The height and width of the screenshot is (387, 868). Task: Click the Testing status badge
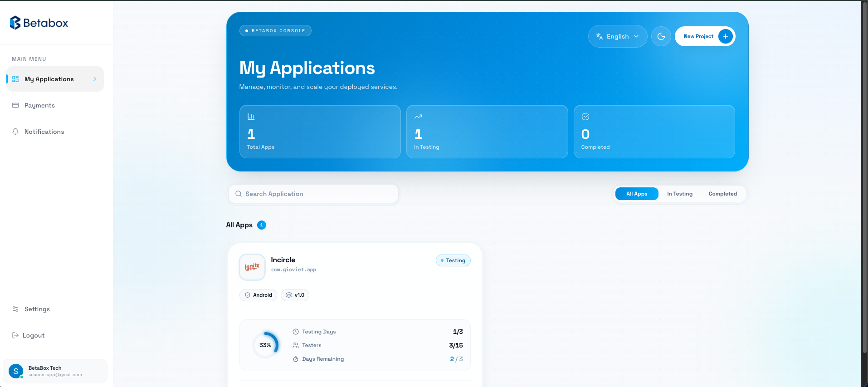click(x=453, y=260)
